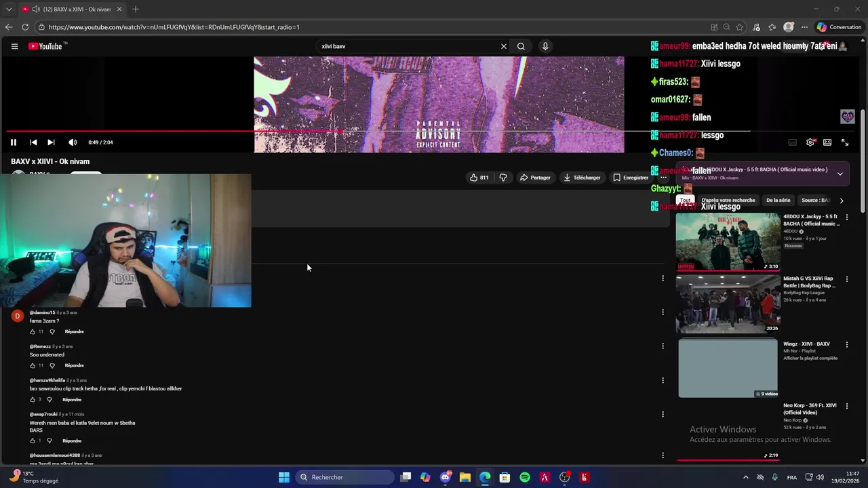Open the Copilot Conversation button
The height and width of the screenshot is (488, 868).
840,27
